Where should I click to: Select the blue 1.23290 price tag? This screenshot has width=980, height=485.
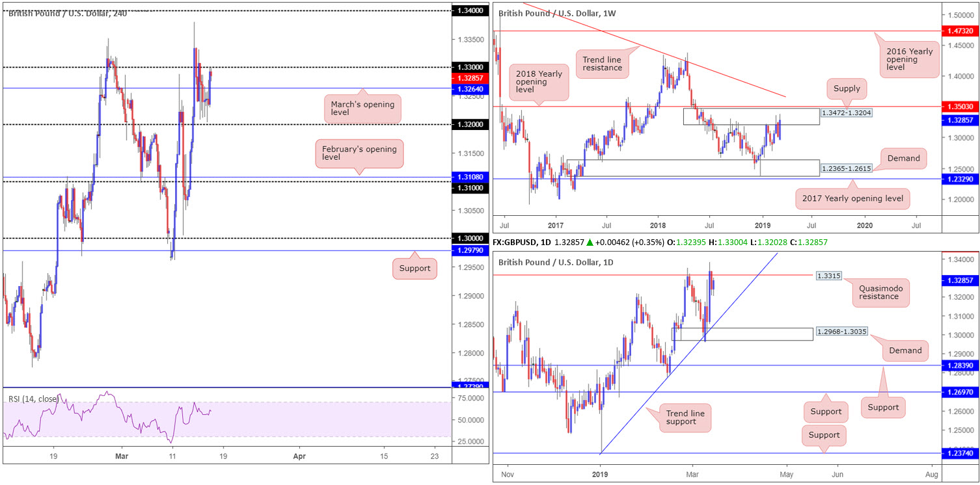coord(960,179)
